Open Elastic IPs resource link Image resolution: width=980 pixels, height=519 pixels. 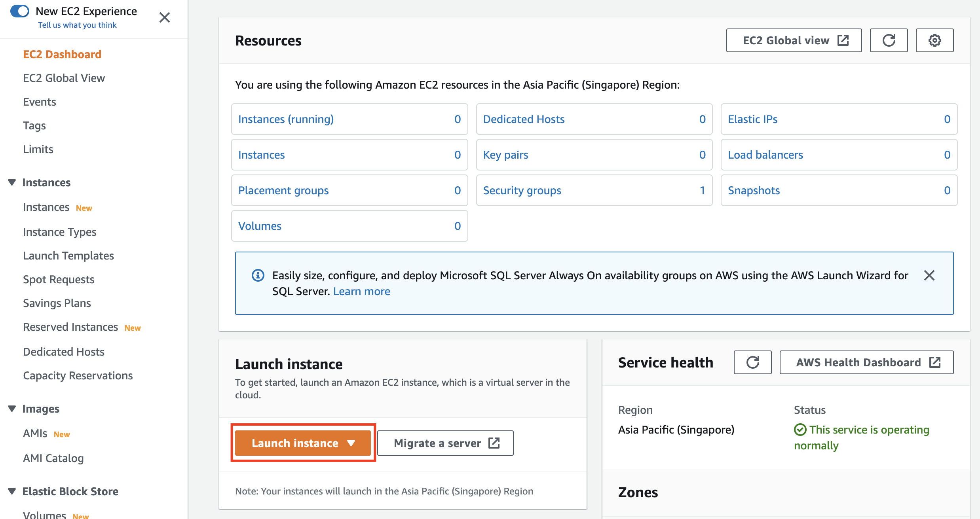coord(752,119)
